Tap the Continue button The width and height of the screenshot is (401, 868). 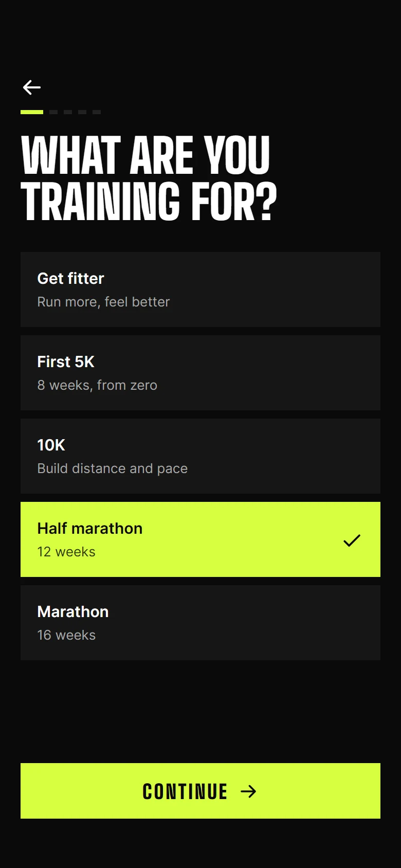[200, 791]
